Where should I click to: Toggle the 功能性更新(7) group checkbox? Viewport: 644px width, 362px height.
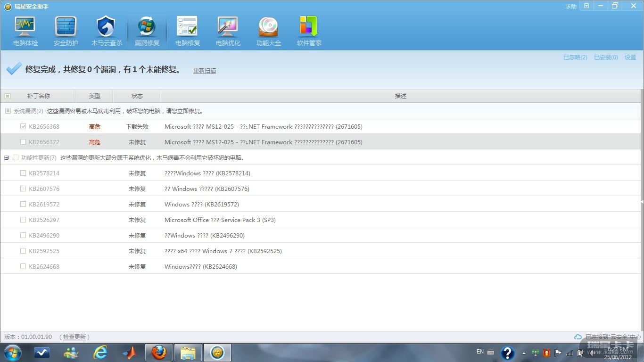pos(16,157)
